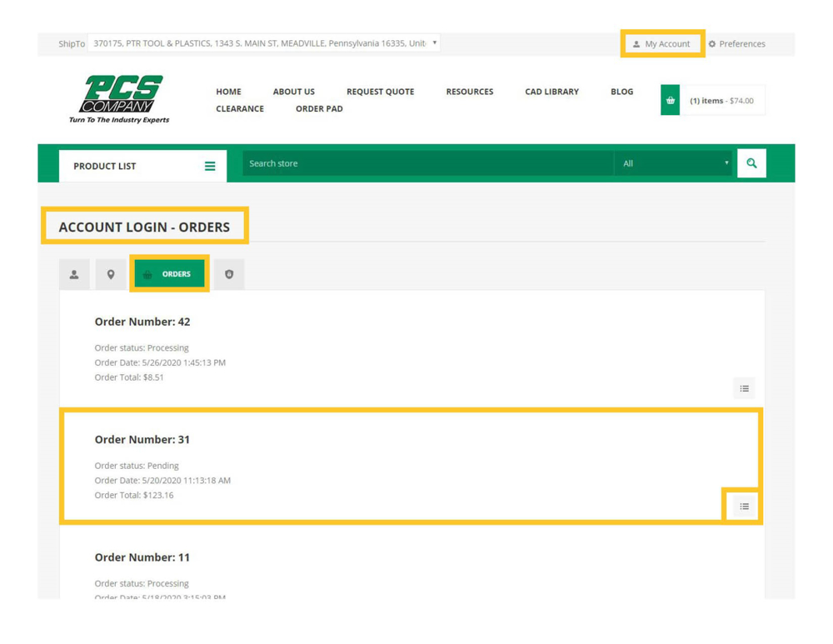Open the Preferences link
This screenshot has height=644, width=833.
click(736, 44)
